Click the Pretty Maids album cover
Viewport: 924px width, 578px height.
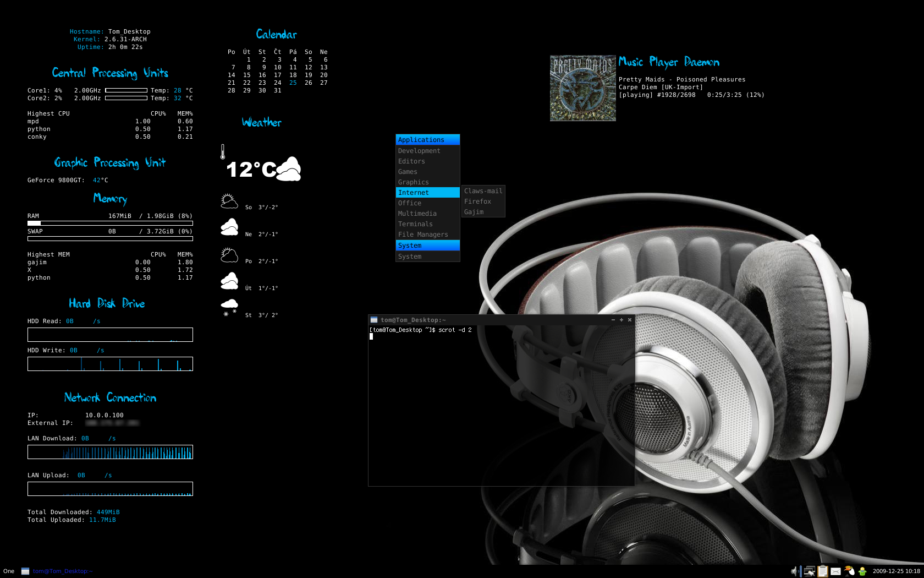(582, 88)
